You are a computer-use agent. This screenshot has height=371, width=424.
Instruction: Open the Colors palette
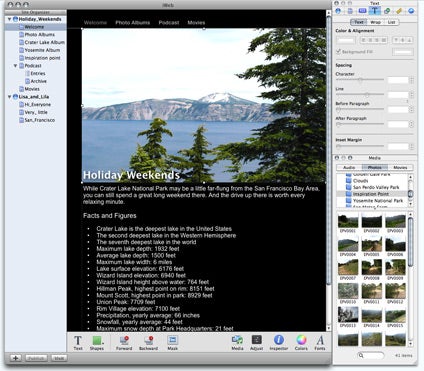click(301, 343)
